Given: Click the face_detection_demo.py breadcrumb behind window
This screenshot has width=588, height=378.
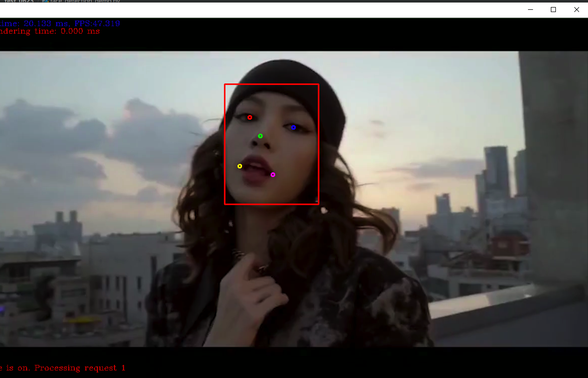Looking at the screenshot, I should 85,1.
